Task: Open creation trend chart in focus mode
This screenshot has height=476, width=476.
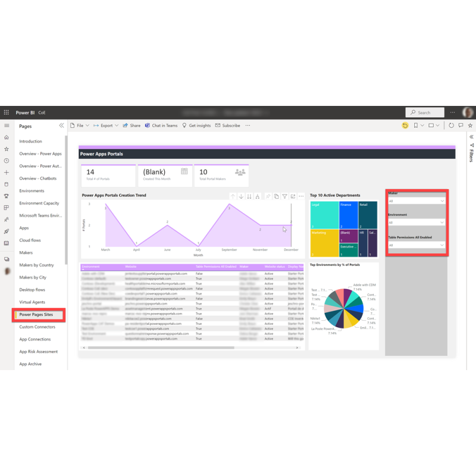Action: (293, 196)
